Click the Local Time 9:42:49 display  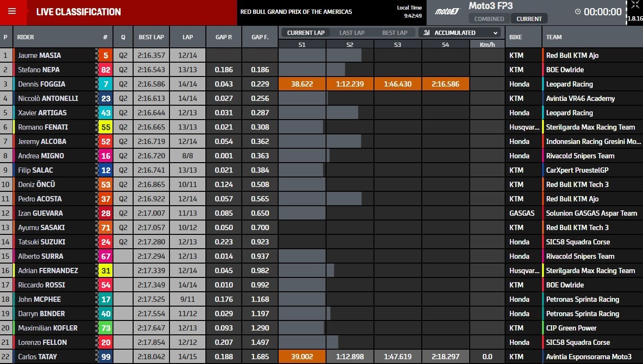pyautogui.click(x=409, y=11)
